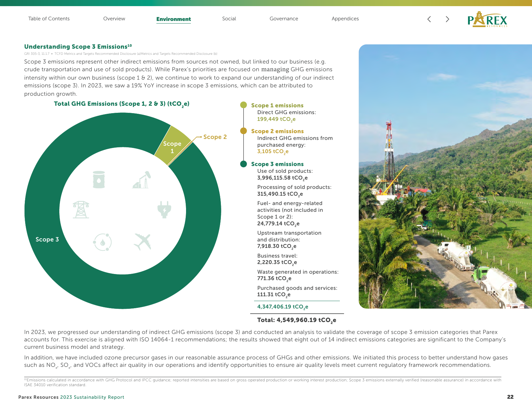This screenshot has width=532, height=411.
Task: Click the oil barrel icon in donut chart
Action: click(99, 180)
